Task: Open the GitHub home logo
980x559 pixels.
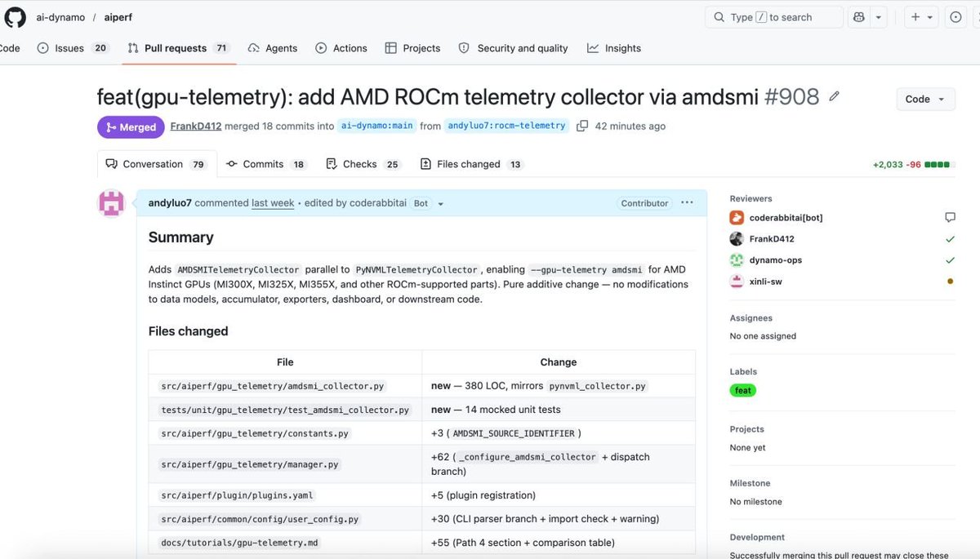Action: click(x=15, y=17)
